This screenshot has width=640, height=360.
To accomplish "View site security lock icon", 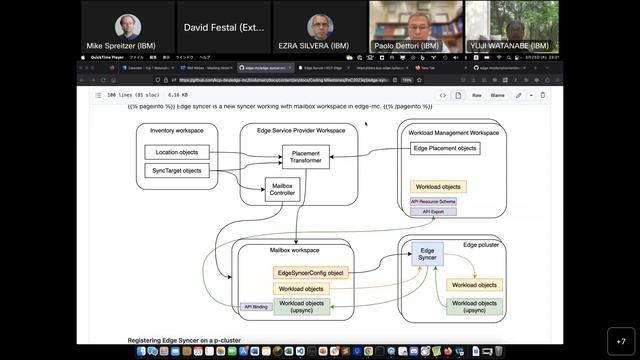I will 166,80.
